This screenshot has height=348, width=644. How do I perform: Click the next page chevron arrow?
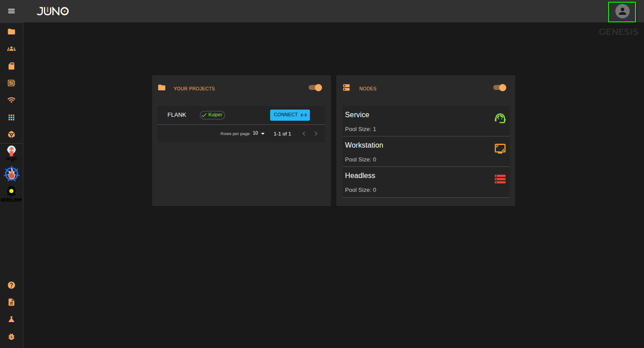click(316, 133)
